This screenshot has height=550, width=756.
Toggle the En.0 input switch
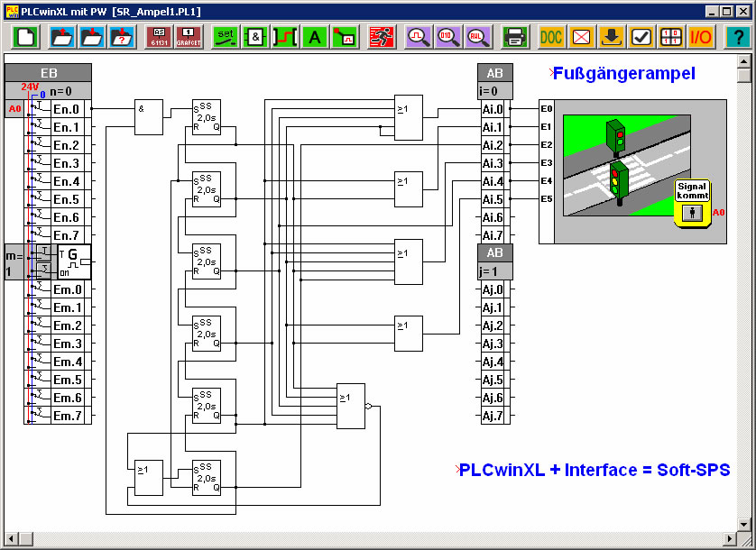[37, 109]
